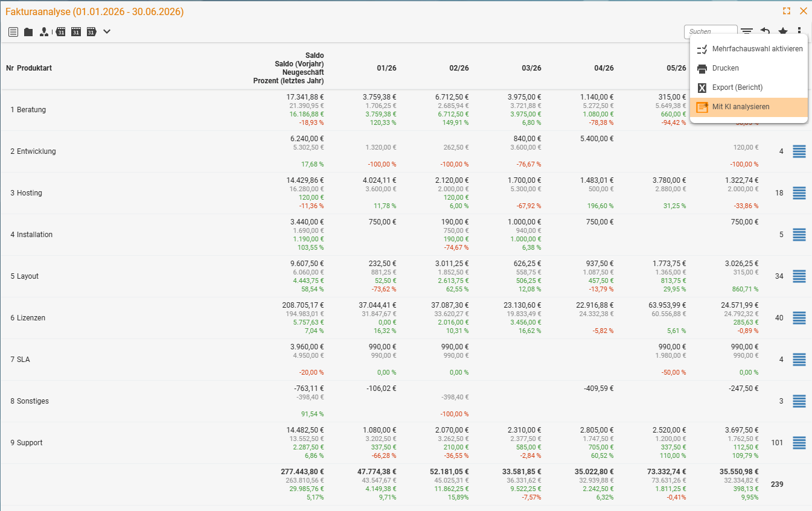812x511 pixels.
Task: Select the Support row label
Action: pos(30,443)
